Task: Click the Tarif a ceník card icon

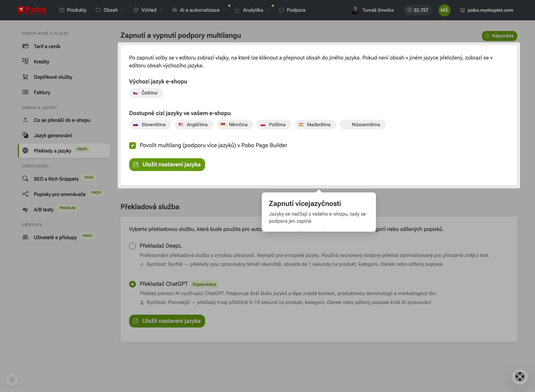Action: [x=25, y=46]
